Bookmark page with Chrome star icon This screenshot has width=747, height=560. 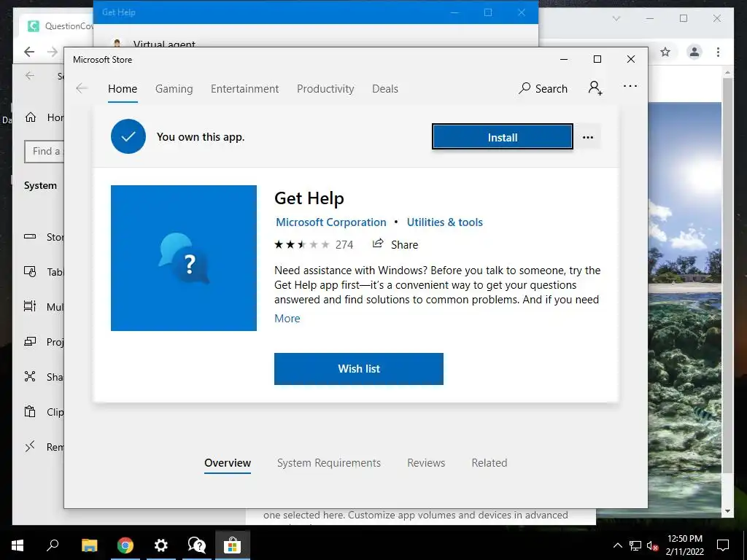click(665, 52)
